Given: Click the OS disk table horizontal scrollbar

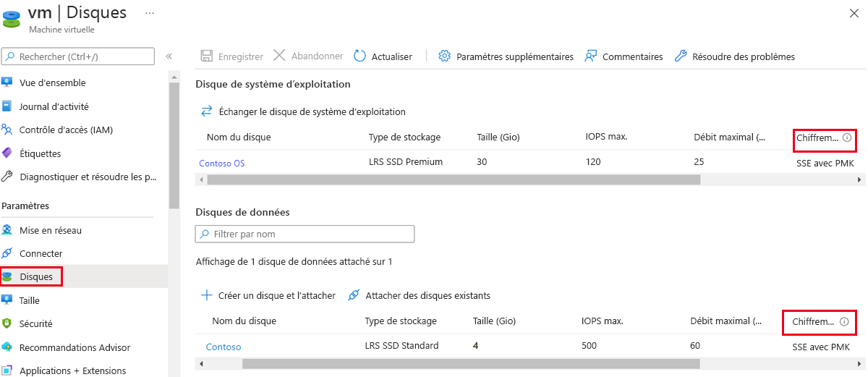Looking at the screenshot, I should pos(448,179).
